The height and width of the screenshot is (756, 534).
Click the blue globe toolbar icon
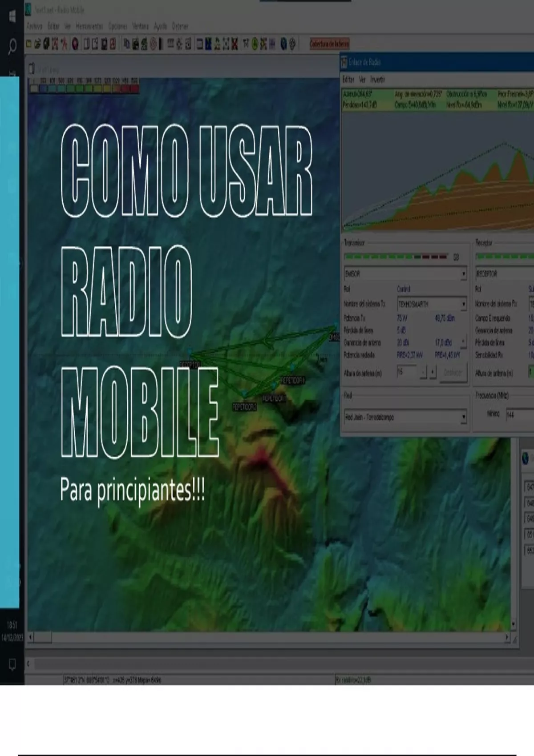[283, 44]
